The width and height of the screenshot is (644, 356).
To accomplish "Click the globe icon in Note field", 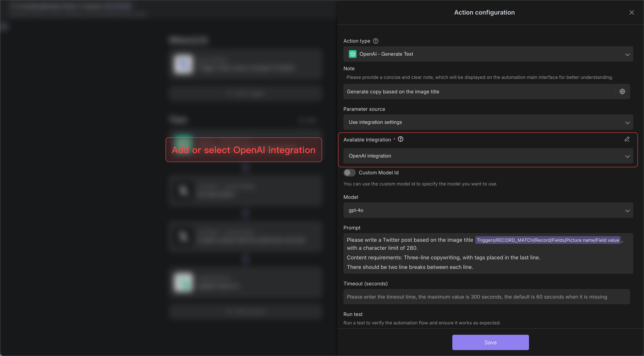I will click(x=622, y=92).
